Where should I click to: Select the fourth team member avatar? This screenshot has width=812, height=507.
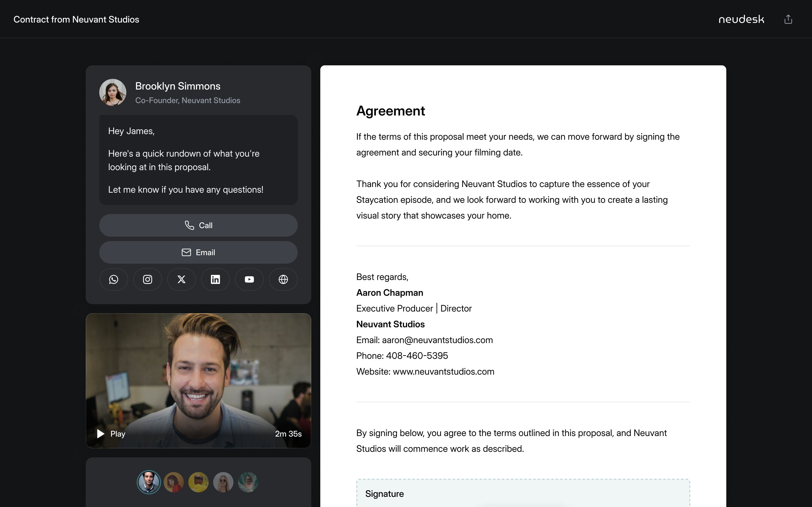click(223, 482)
